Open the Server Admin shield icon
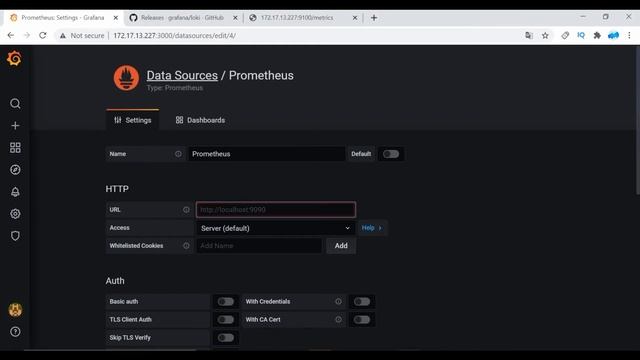The height and width of the screenshot is (360, 640). click(x=15, y=236)
